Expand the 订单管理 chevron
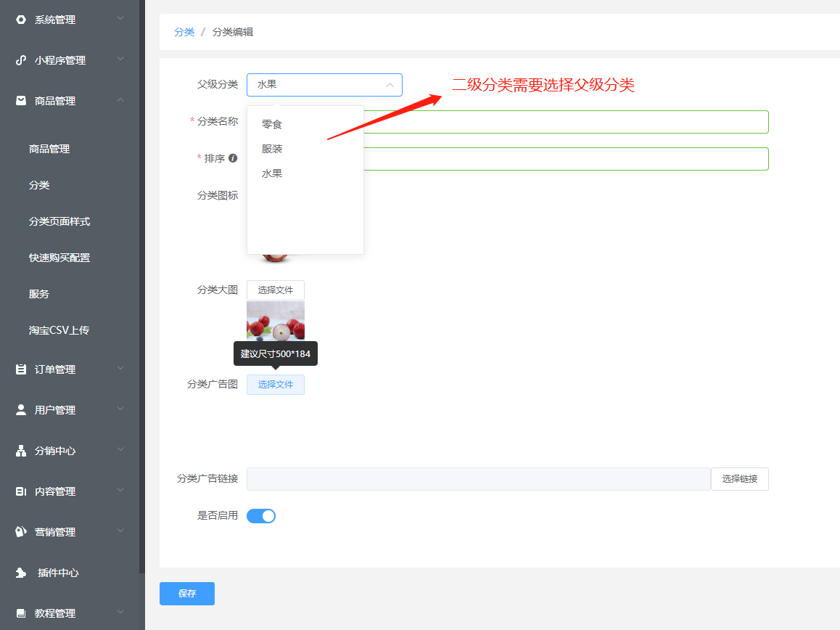Image resolution: width=840 pixels, height=630 pixels. [120, 369]
